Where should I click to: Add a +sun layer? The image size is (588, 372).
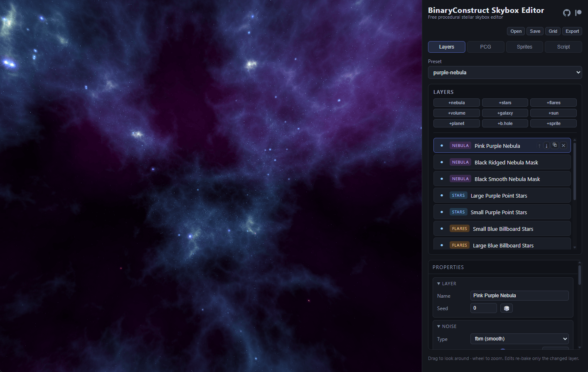[554, 113]
